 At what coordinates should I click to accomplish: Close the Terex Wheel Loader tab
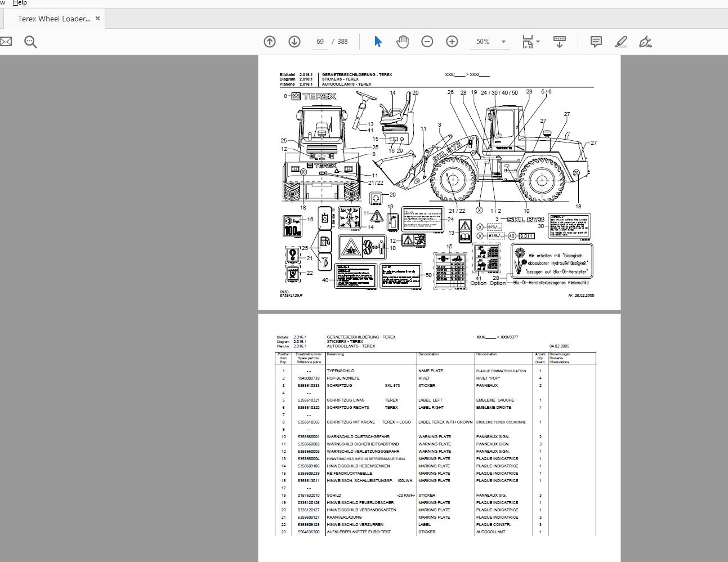point(97,19)
